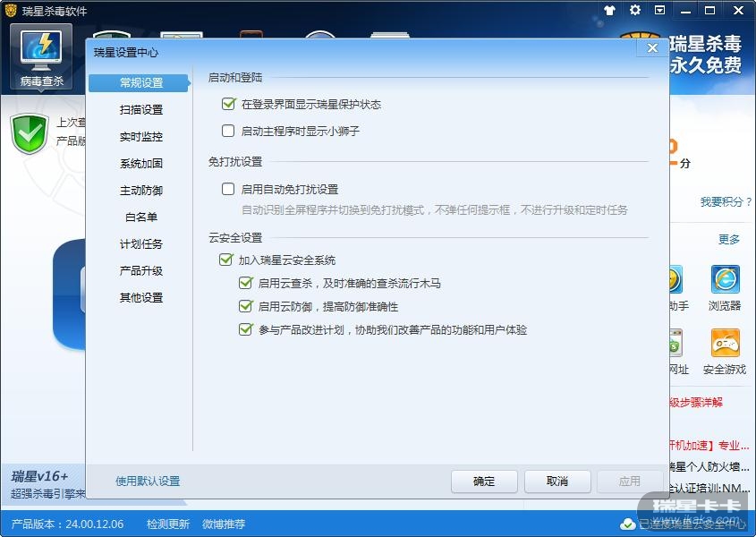Click the skin T-shirt icon in title bar
This screenshot has width=756, height=537.
click(609, 10)
